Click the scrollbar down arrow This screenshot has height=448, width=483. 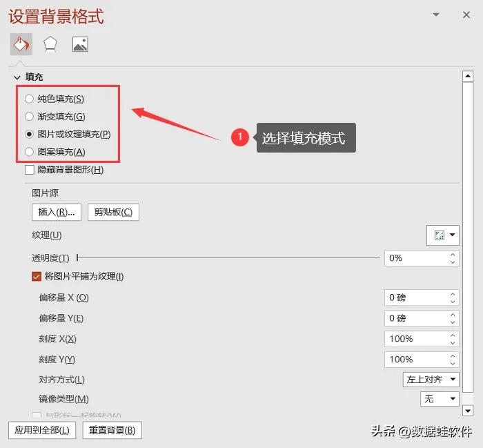pyautogui.click(x=468, y=411)
